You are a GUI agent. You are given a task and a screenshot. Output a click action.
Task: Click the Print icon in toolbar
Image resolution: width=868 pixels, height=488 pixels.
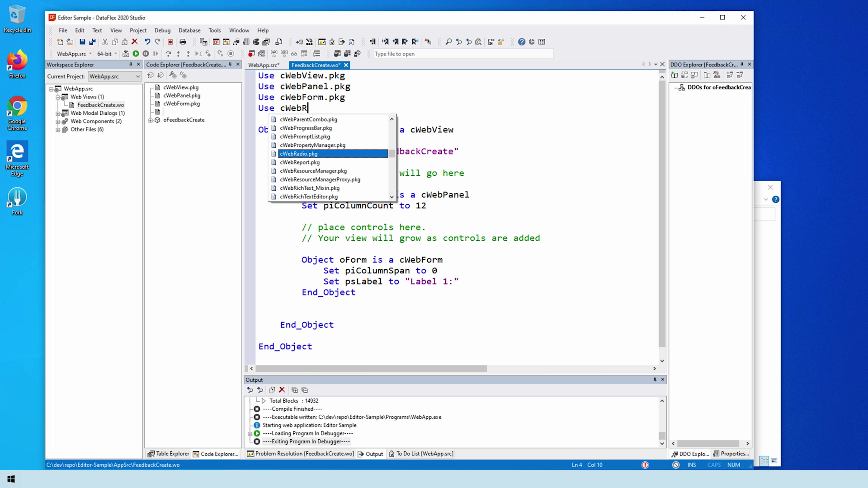point(183,42)
